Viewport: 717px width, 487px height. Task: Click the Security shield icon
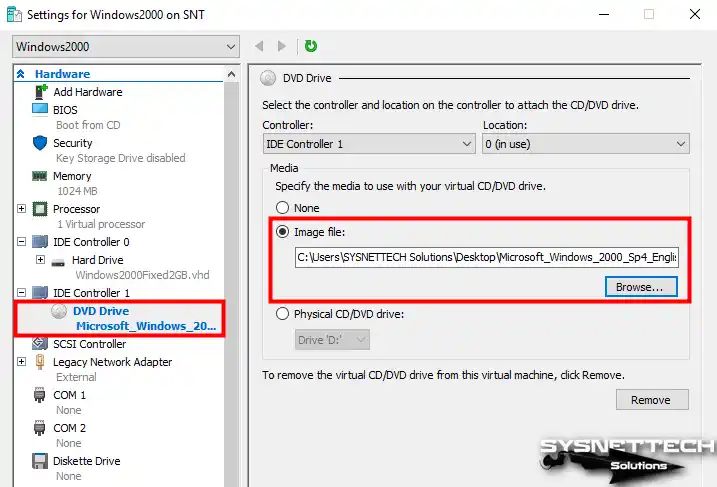40,143
